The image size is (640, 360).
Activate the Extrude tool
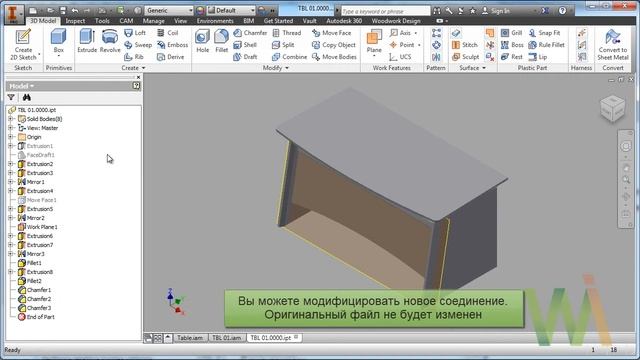pyautogui.click(x=87, y=41)
